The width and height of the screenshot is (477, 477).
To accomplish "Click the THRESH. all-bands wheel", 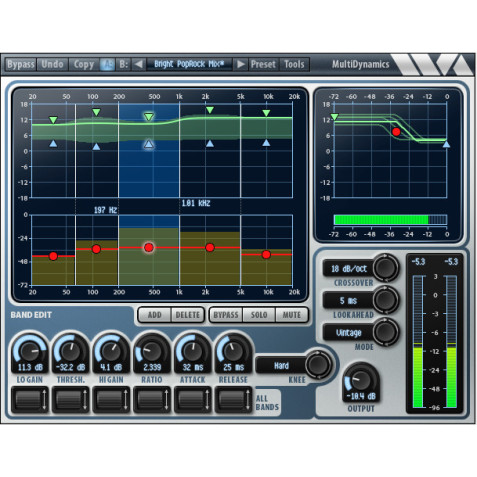I will (x=70, y=400).
